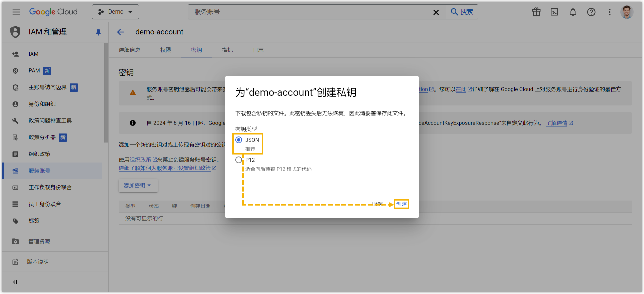Viewport: 644px width, 294px height.
Task: Select the P12 key type radio button
Action: 239,160
